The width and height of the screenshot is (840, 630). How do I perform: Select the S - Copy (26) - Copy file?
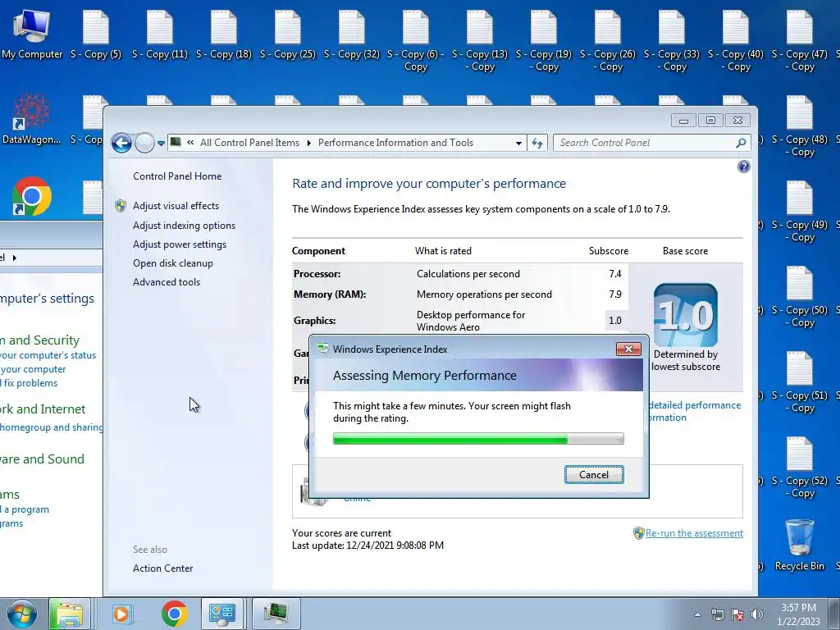pos(608,40)
